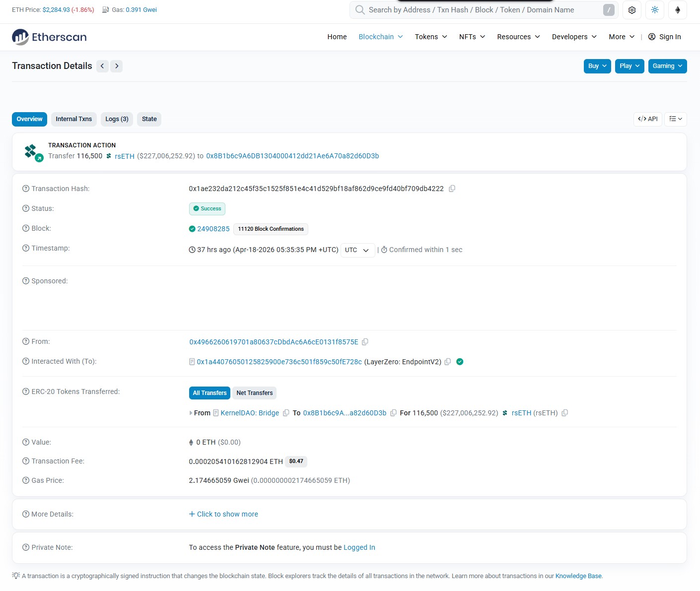Image resolution: width=700 pixels, height=591 pixels.
Task: Copy the From address
Action: [x=365, y=342]
